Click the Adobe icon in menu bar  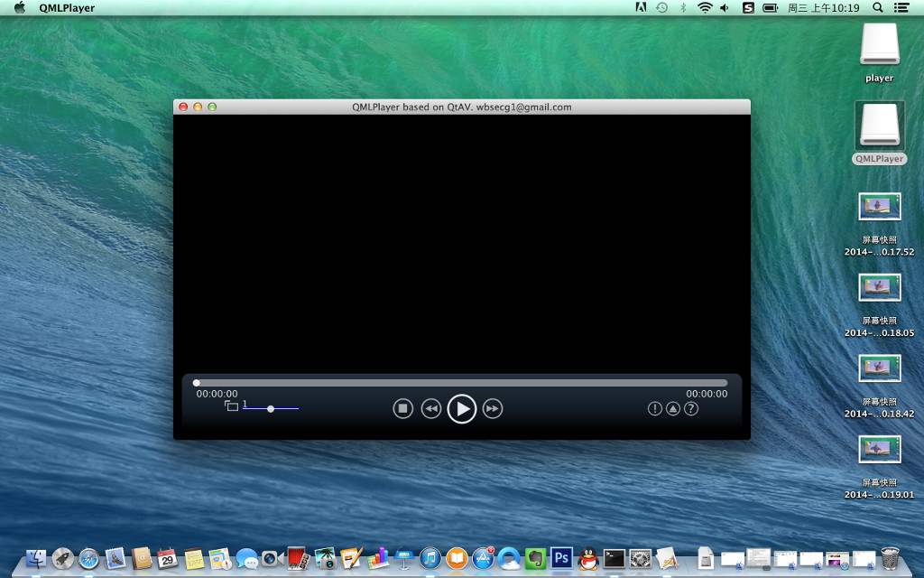tap(641, 7)
